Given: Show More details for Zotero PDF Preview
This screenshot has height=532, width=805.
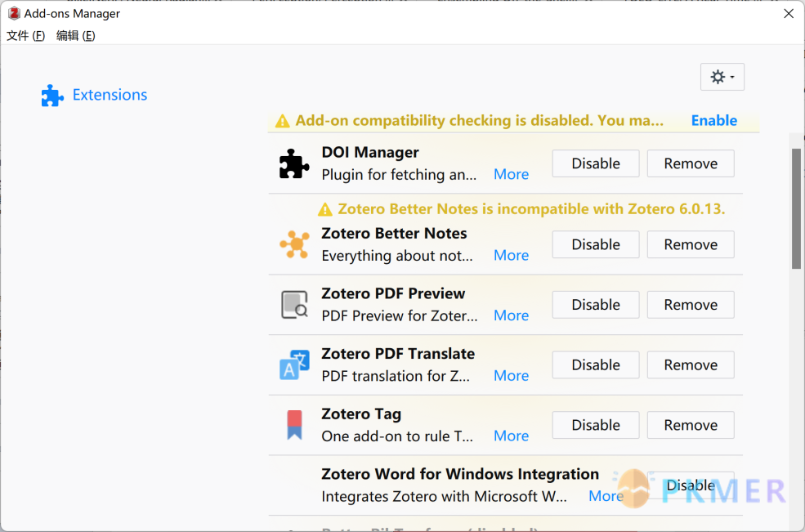Looking at the screenshot, I should [511, 315].
